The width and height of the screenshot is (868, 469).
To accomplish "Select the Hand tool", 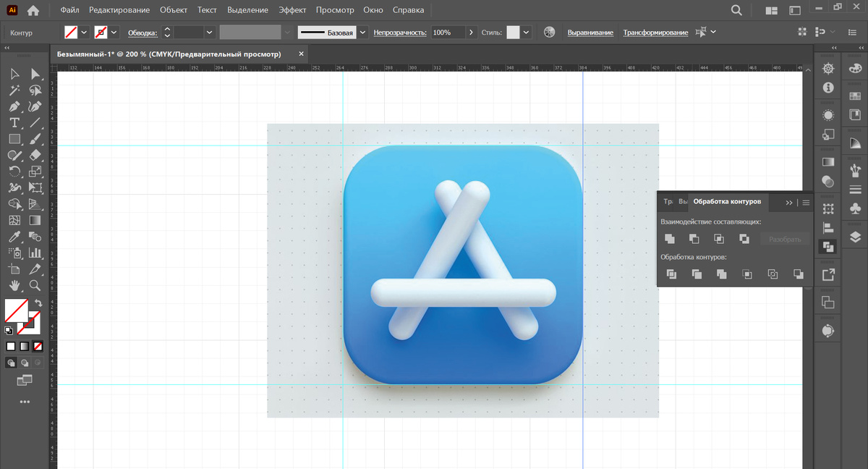I will 14,286.
